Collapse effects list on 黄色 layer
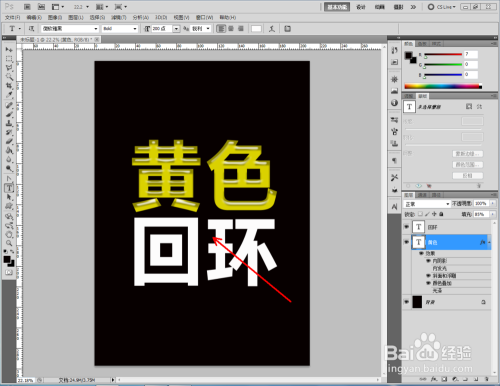Screen dimensions: 500x386 (489, 242)
